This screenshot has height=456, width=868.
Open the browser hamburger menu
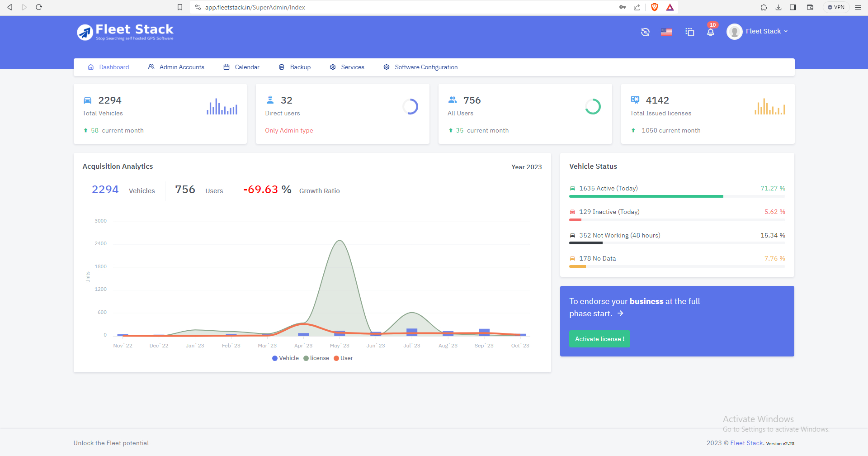tap(858, 7)
